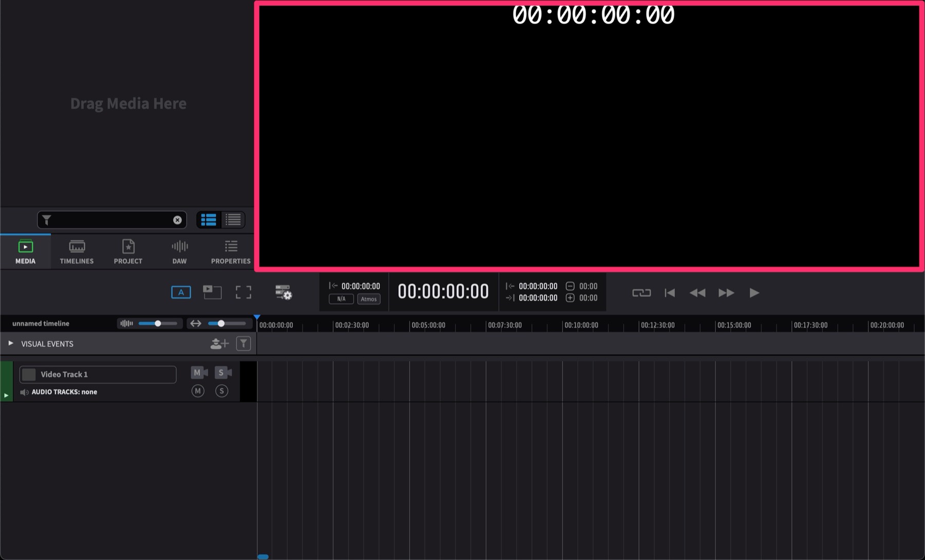Click the waveform icon beside slider
The width and height of the screenshot is (925, 560).
126,324
